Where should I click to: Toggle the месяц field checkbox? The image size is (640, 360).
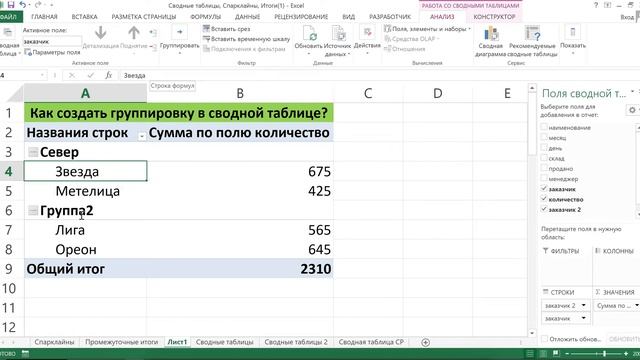(x=544, y=137)
